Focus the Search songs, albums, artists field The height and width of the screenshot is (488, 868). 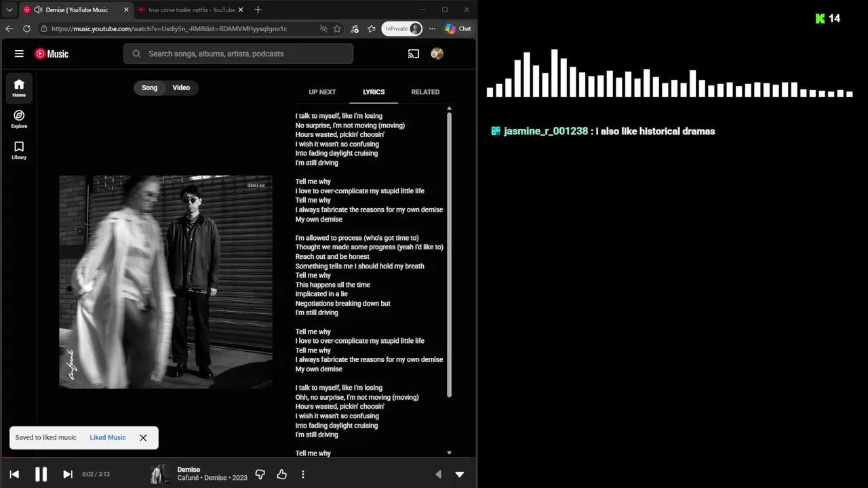pos(238,54)
